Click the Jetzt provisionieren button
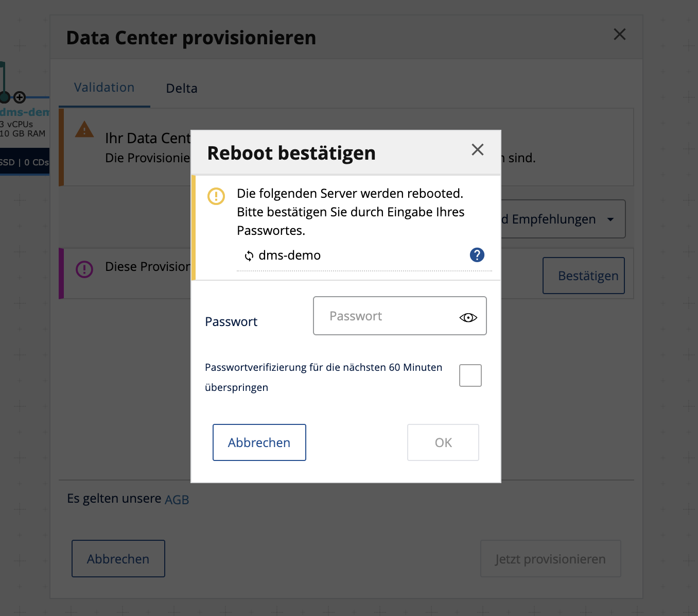The height and width of the screenshot is (616, 698). coord(550,559)
